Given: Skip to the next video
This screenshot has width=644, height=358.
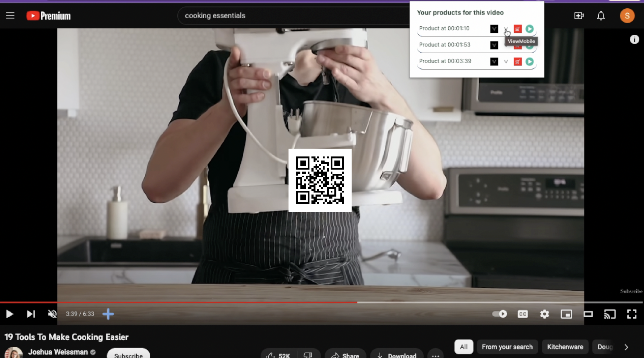Looking at the screenshot, I should click(31, 314).
